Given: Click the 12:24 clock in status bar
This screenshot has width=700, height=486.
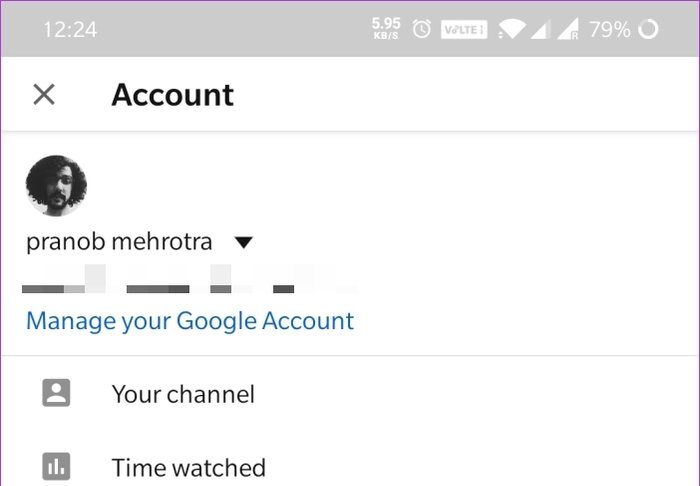Looking at the screenshot, I should pyautogui.click(x=70, y=29).
